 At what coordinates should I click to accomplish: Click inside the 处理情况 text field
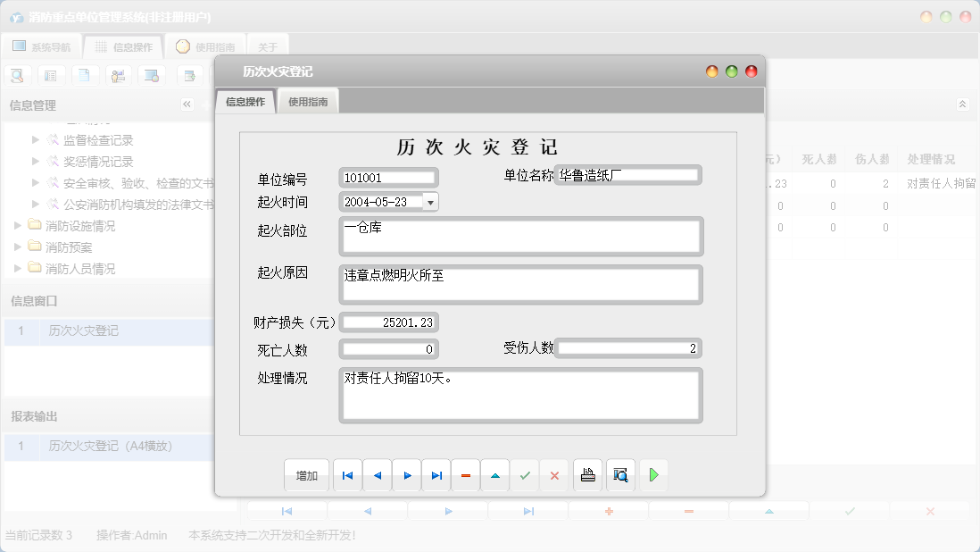coord(520,394)
